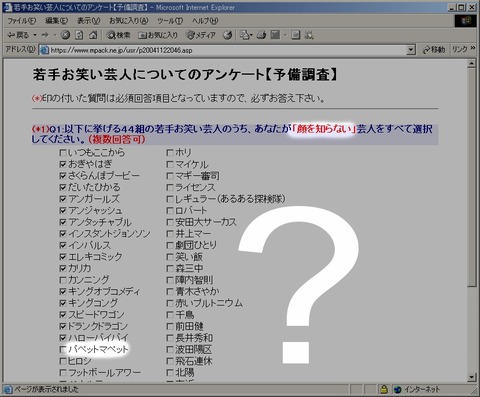This screenshot has width=480, height=397.
Task: Click the last toolbar icon after Discuss
Action: [x=309, y=35]
